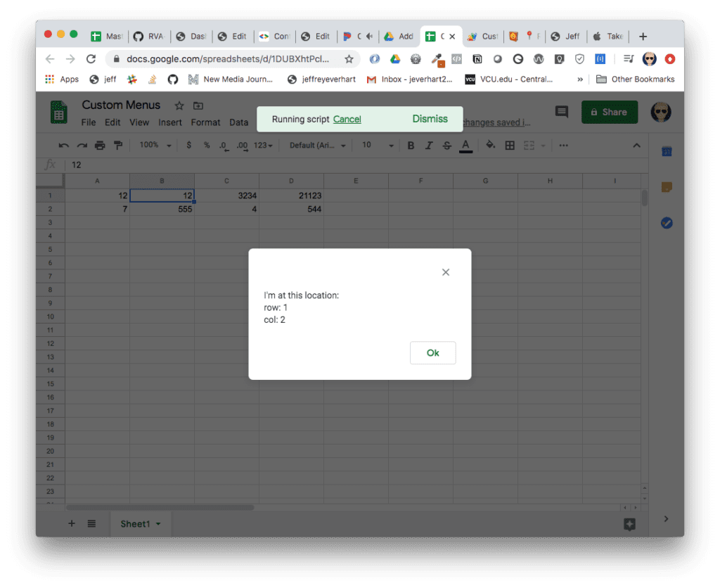Toggle italic formatting
The image size is (720, 588).
pyautogui.click(x=427, y=145)
